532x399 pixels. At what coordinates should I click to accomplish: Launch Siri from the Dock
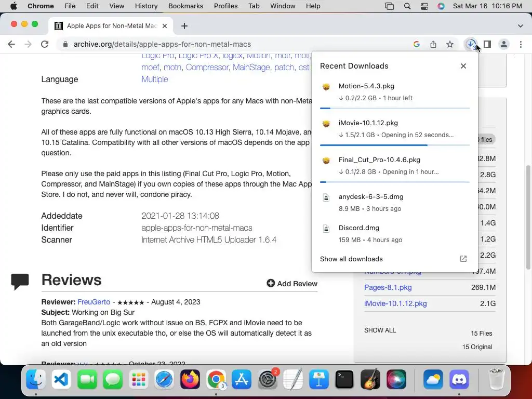[396, 379]
